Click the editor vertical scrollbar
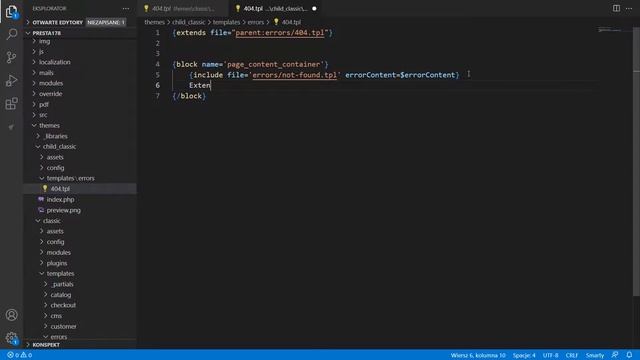This screenshot has width=640, height=360. click(x=636, y=161)
